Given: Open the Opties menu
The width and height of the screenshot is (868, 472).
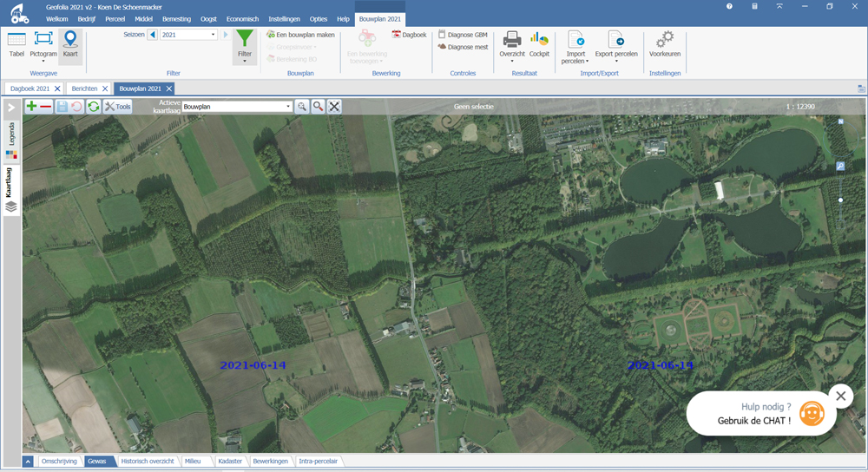Looking at the screenshot, I should (319, 19).
